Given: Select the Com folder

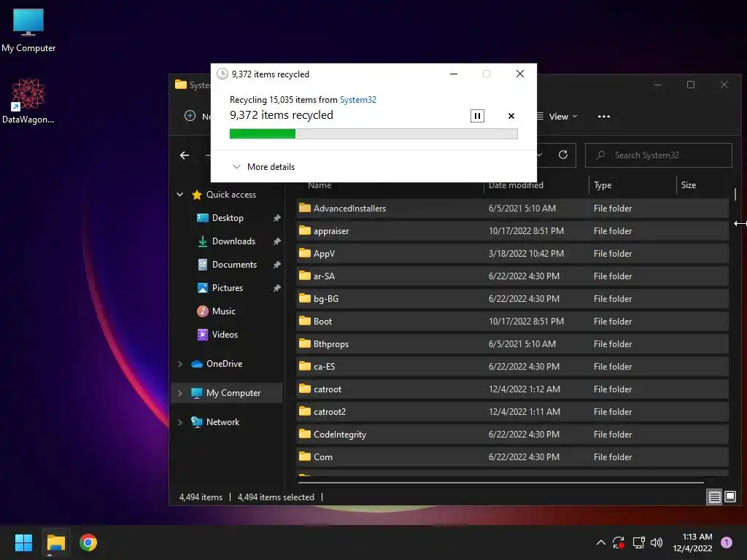Looking at the screenshot, I should coord(512,457).
